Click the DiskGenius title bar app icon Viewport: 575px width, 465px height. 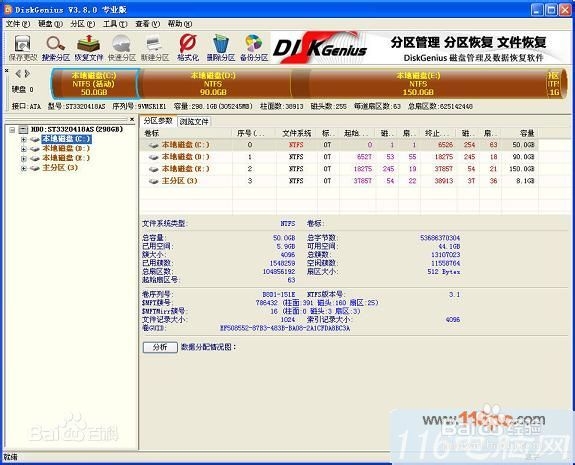(x=8, y=9)
